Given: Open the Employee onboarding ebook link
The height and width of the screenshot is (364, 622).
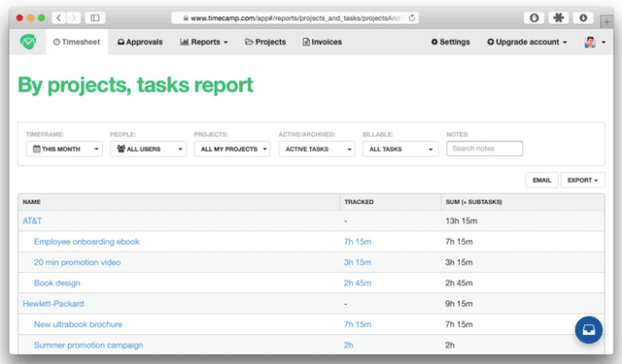Looking at the screenshot, I should [86, 242].
